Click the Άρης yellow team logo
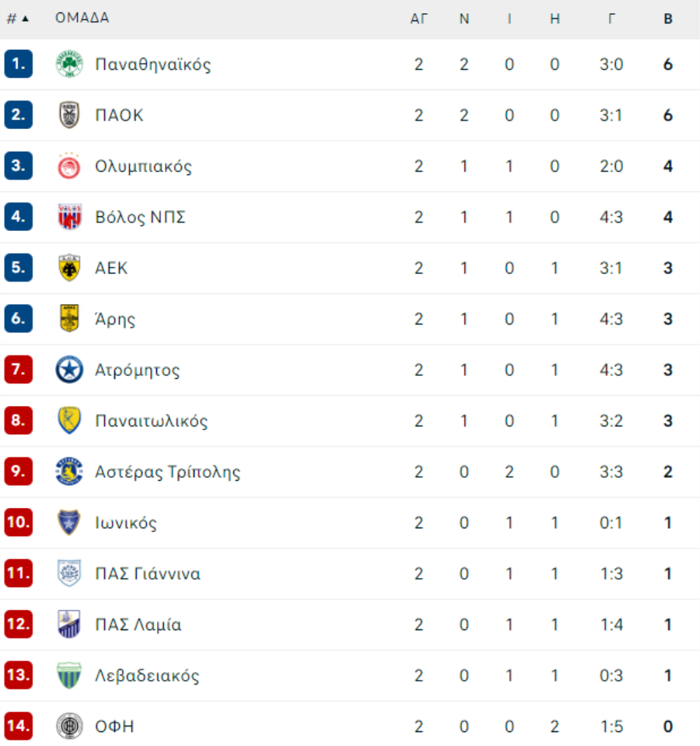This screenshot has height=746, width=700. [69, 318]
